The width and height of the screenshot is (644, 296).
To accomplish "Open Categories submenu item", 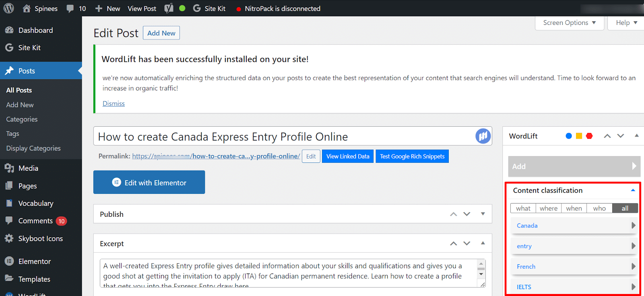I will 22,119.
